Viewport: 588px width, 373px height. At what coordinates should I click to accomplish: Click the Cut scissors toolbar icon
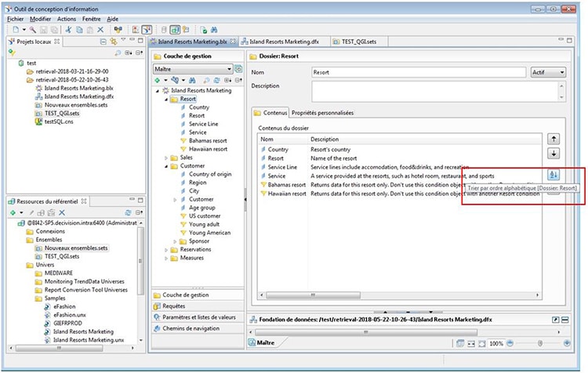tap(68, 30)
